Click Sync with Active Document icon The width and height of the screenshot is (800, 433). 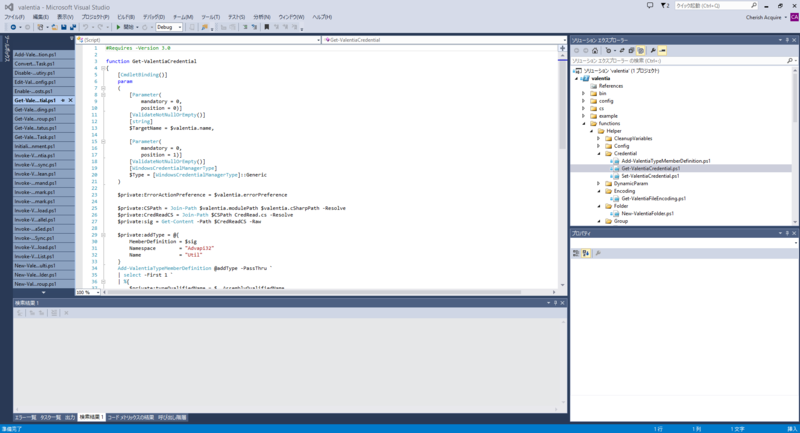[x=622, y=50]
